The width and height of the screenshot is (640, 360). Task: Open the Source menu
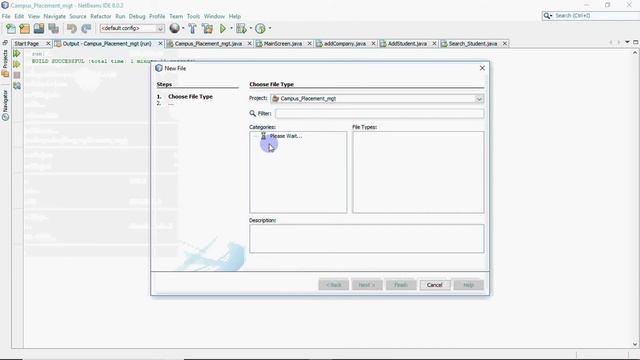click(x=78, y=16)
